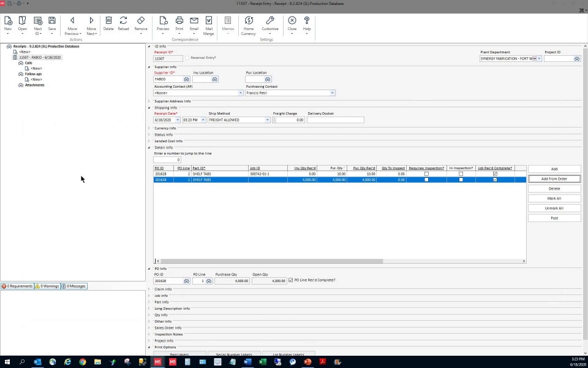Open the Ship Method dropdown
The height and width of the screenshot is (368, 588).
(x=267, y=120)
